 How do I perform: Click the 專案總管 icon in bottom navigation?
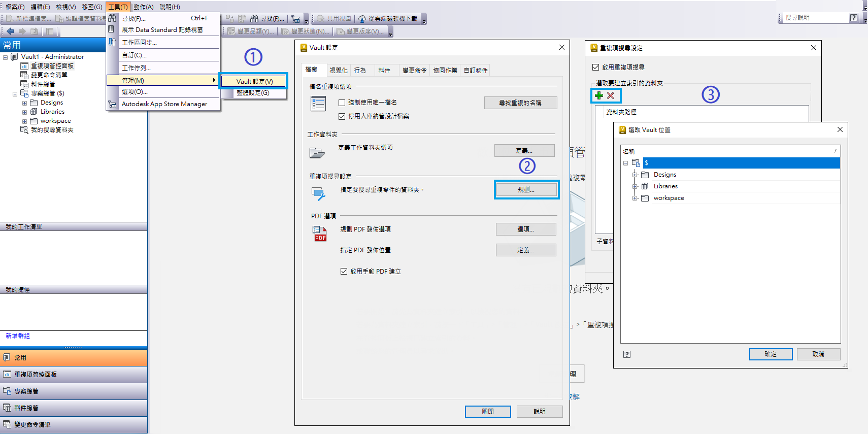(7, 391)
